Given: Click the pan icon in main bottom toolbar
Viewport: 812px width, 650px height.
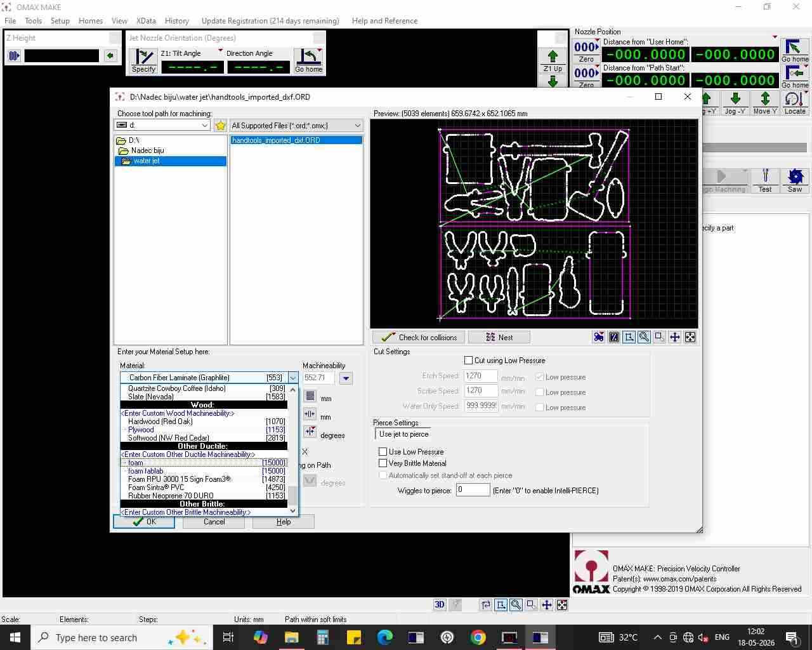Looking at the screenshot, I should point(547,605).
